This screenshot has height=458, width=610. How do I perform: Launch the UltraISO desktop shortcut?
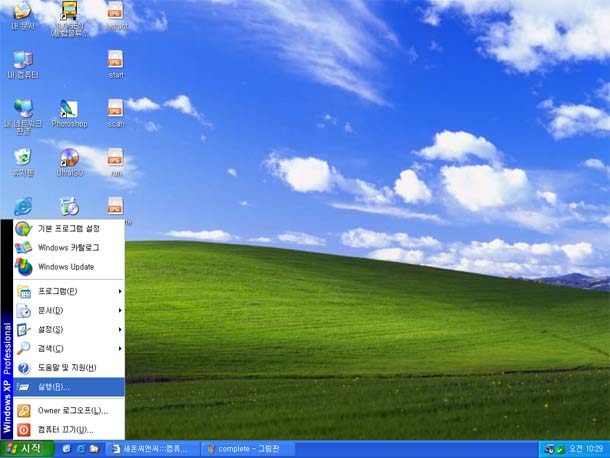pos(70,162)
